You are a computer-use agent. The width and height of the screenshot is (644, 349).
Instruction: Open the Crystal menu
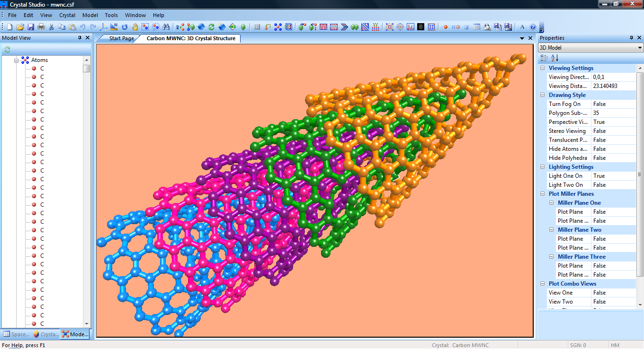point(67,15)
